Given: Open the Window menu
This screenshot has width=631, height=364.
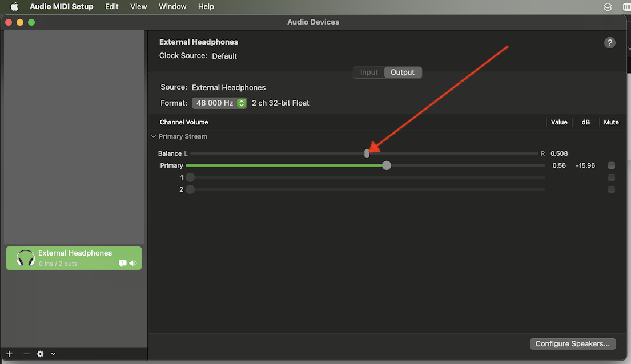Looking at the screenshot, I should point(172,6).
